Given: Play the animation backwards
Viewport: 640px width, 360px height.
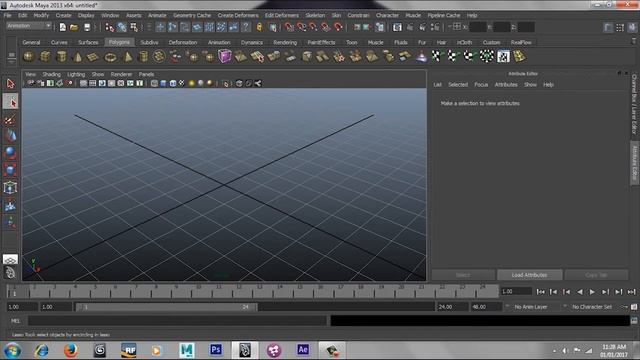Looking at the screenshot, I should tap(580, 292).
